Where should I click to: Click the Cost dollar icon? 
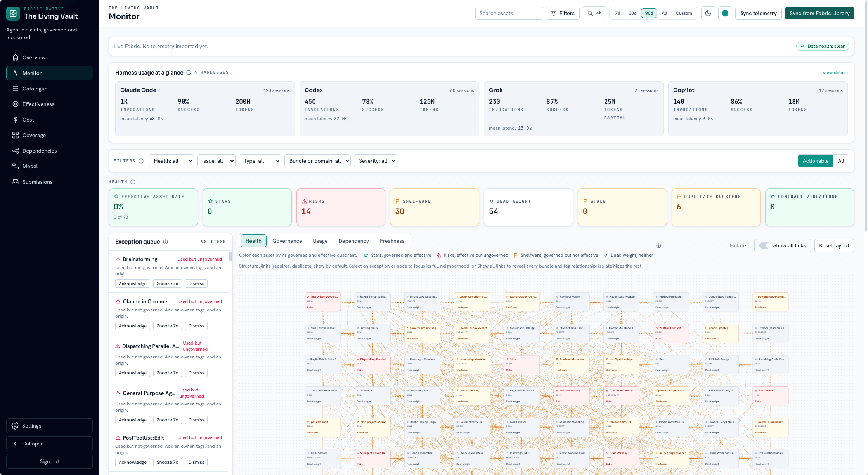[x=16, y=120]
